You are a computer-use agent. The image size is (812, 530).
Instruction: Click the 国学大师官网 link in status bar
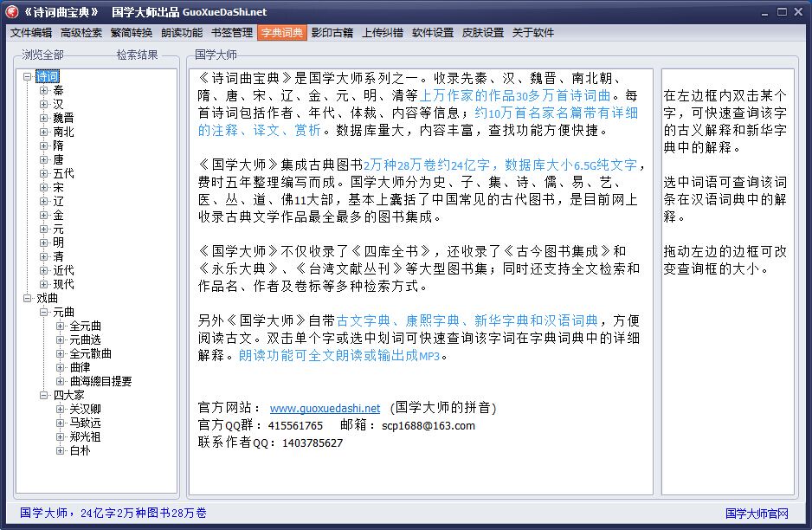coord(757,514)
